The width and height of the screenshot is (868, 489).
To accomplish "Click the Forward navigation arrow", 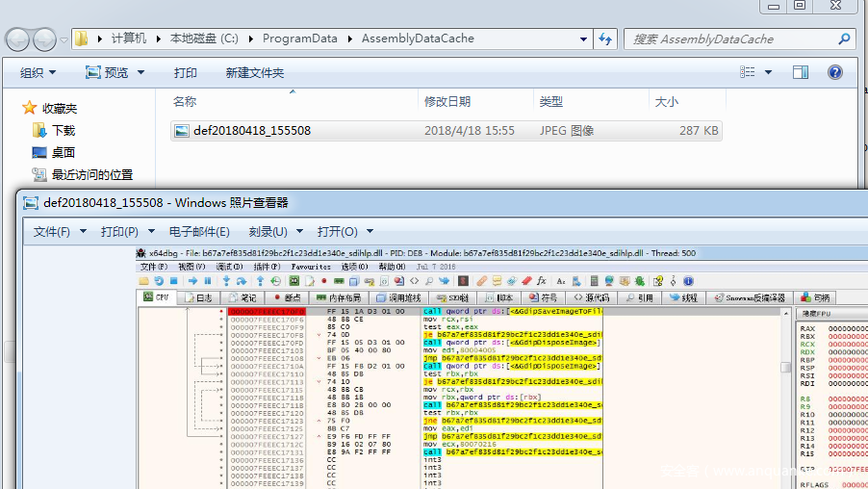I will point(44,39).
